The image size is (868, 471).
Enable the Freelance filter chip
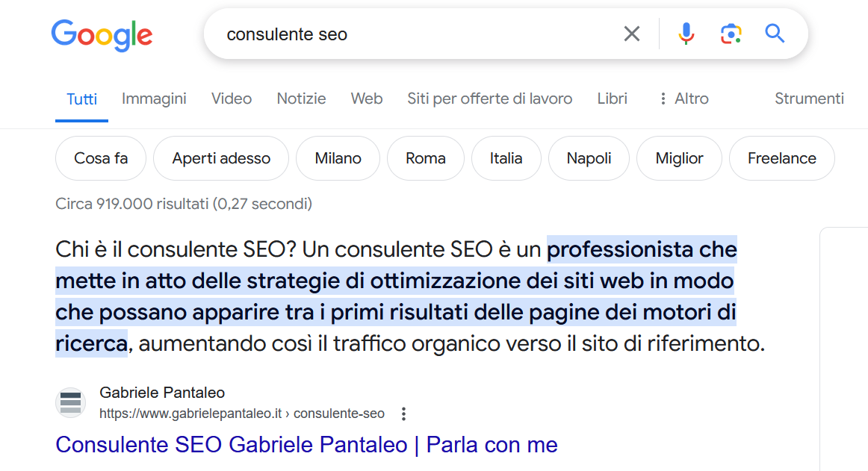pos(781,157)
